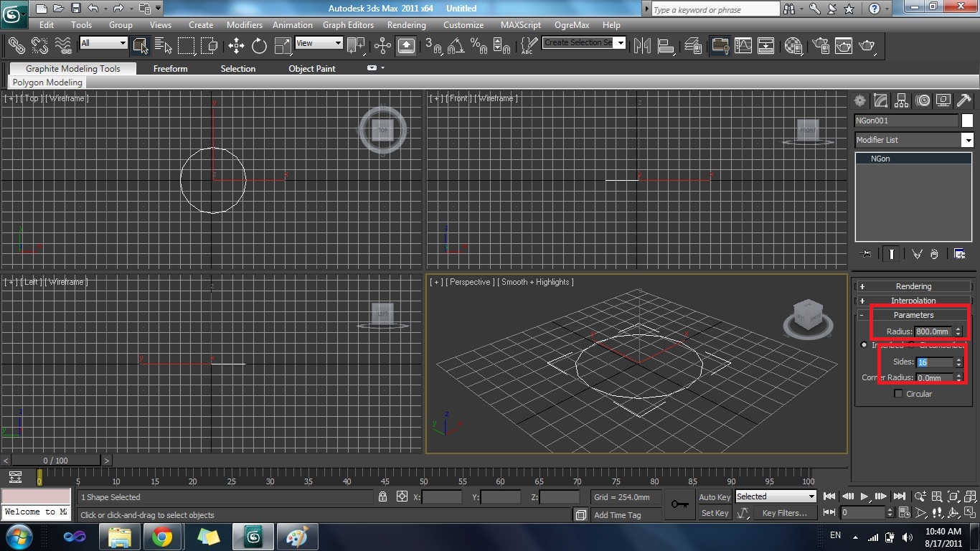The image size is (980, 551).
Task: Switch to the Freeform ribbon tab
Action: (x=170, y=69)
